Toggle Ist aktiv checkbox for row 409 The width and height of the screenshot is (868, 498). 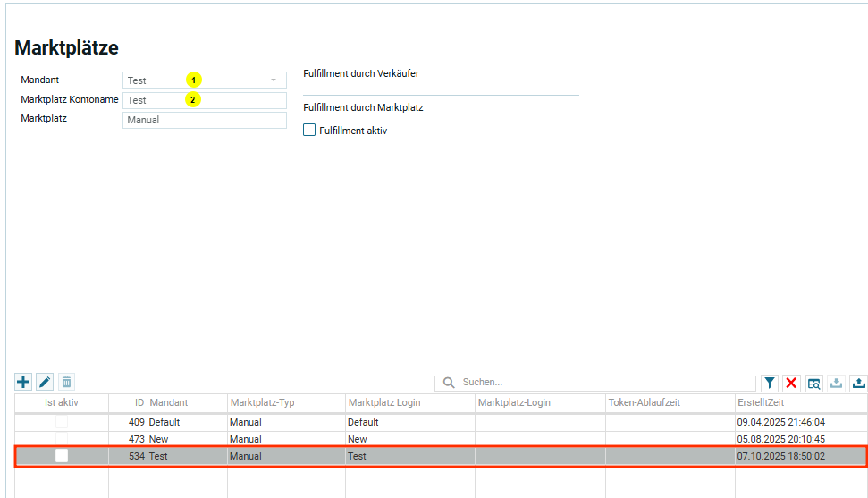click(x=62, y=421)
